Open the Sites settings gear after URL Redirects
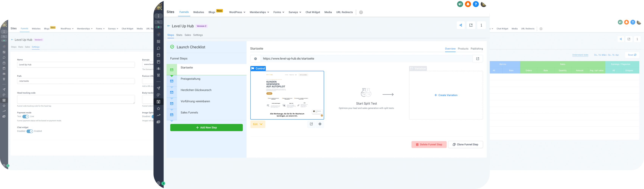The width and height of the screenshot is (644, 189). tap(361, 12)
